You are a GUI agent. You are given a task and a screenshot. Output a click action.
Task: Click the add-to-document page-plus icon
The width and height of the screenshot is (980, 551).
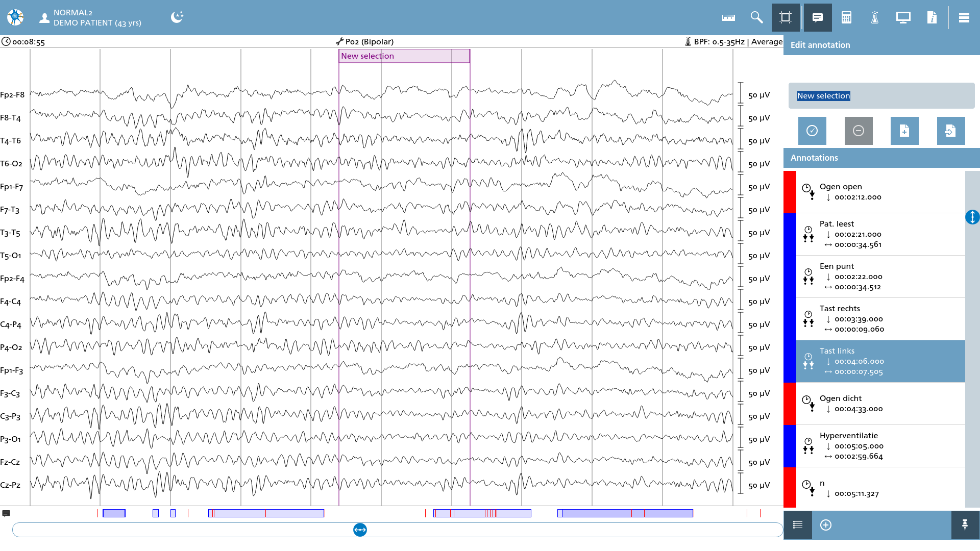click(904, 131)
